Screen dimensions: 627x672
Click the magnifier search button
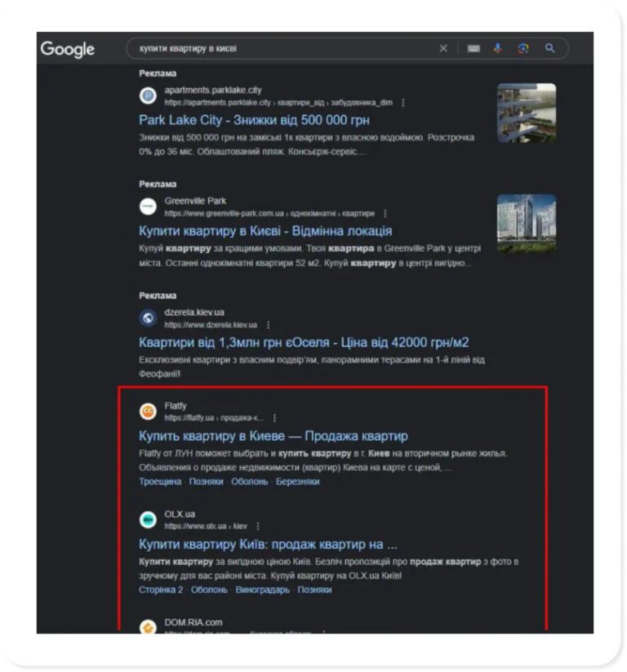(550, 48)
